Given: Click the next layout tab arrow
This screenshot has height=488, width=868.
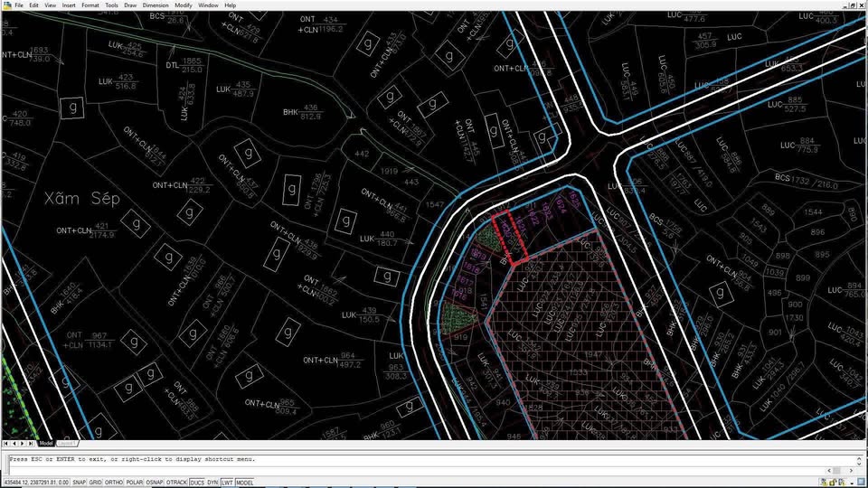Looking at the screenshot, I should [x=24, y=444].
